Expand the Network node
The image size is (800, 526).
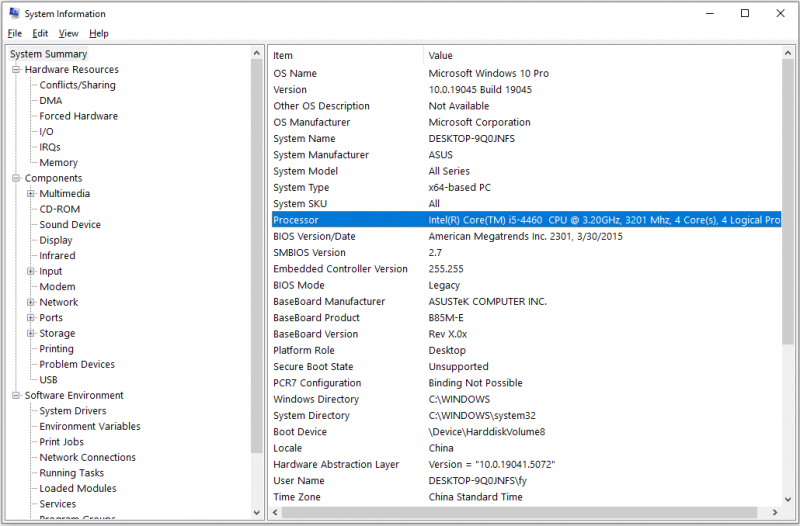[31, 302]
